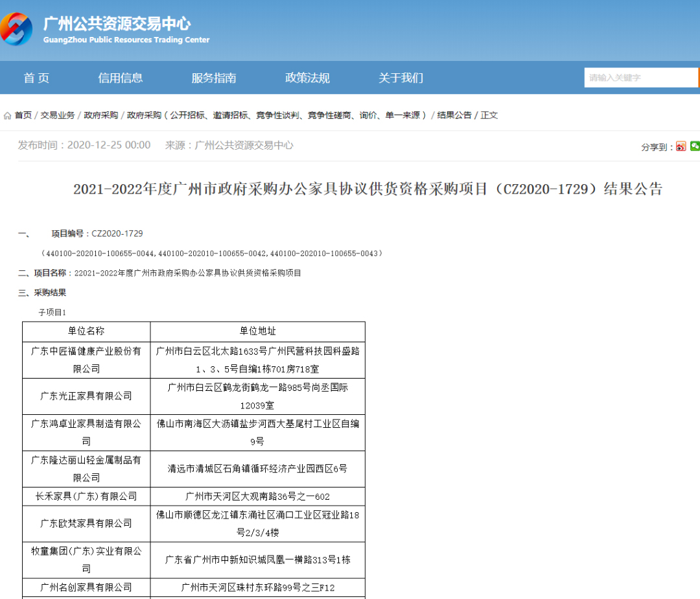
Task: Share the page to Weibo
Action: (x=681, y=147)
